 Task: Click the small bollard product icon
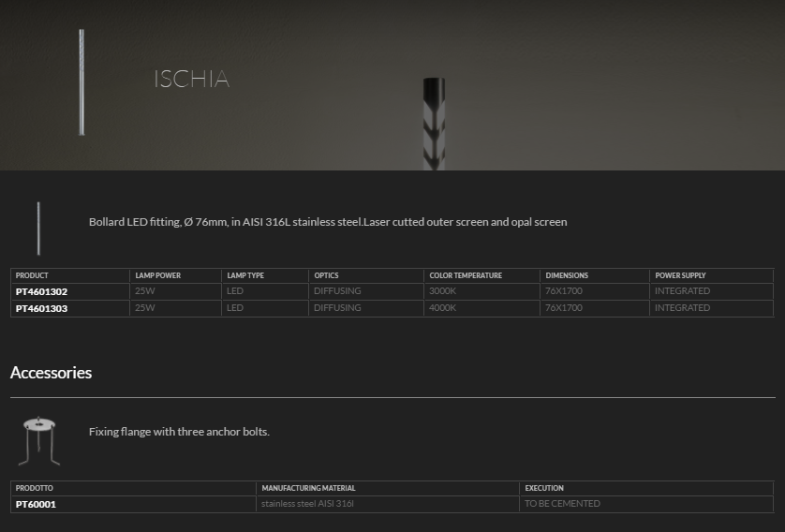point(38,228)
